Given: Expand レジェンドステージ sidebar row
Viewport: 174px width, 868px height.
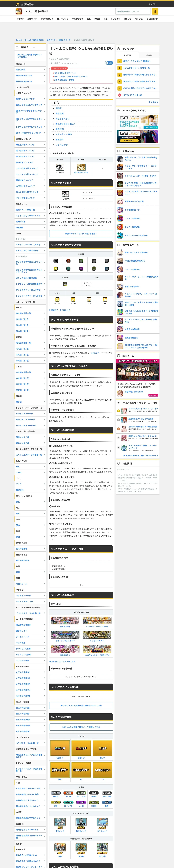Looking at the screenshot, I should click(30, 413).
